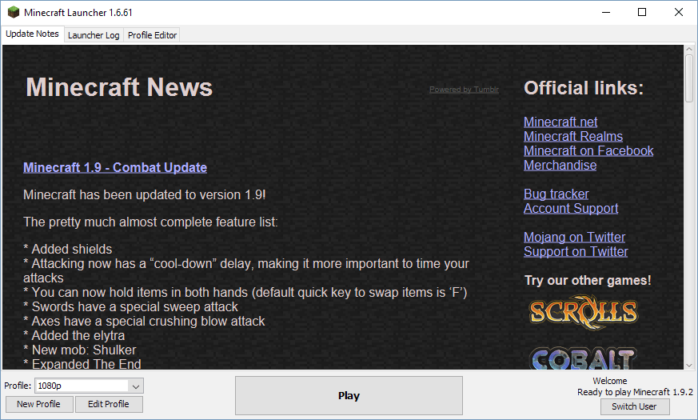The width and height of the screenshot is (698, 420).
Task: Click 'Ready to play Minecraft 1.9.2' status text
Action: [x=635, y=392]
